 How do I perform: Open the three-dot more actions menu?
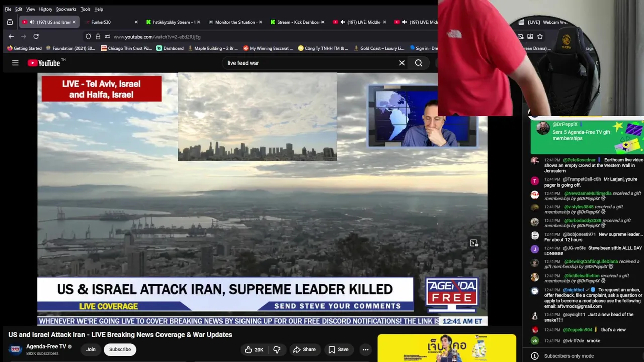click(366, 349)
